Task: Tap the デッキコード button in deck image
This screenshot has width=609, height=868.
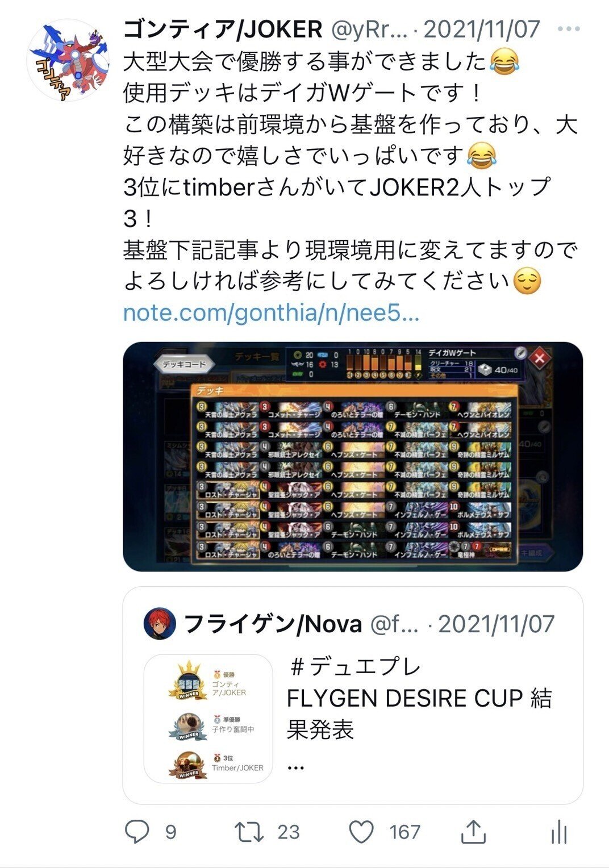Action: coord(184,364)
